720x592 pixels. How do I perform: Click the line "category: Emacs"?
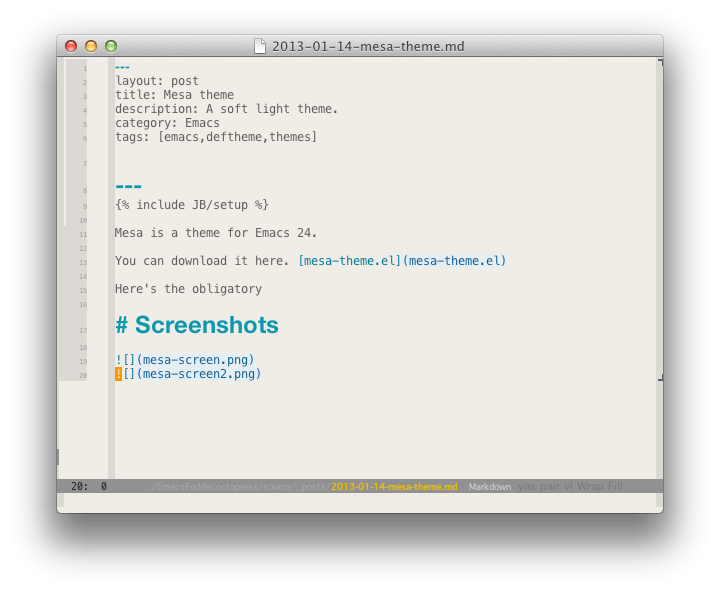(167, 123)
